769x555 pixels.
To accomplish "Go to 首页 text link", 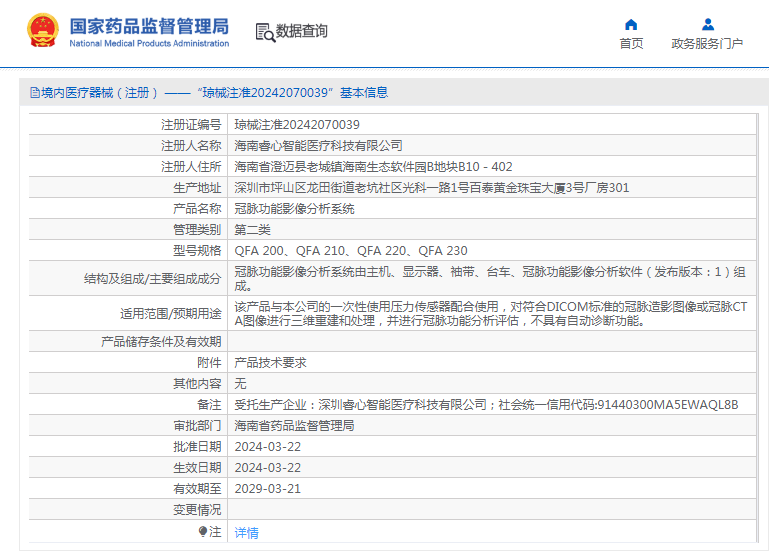I will point(631,44).
